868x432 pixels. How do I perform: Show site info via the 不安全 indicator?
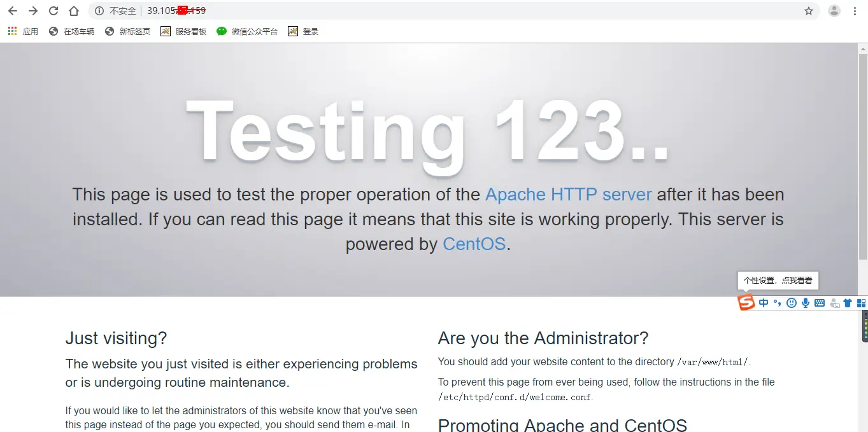(115, 11)
